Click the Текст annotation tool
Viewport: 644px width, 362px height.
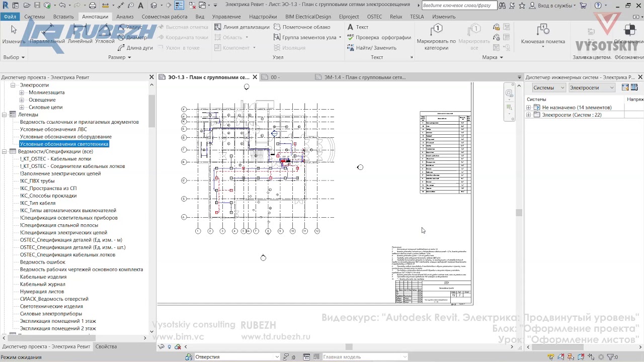click(358, 27)
